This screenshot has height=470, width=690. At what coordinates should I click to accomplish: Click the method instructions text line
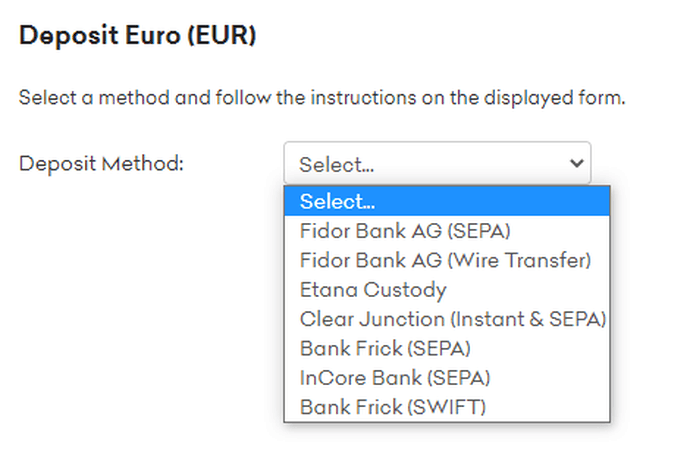(x=322, y=99)
